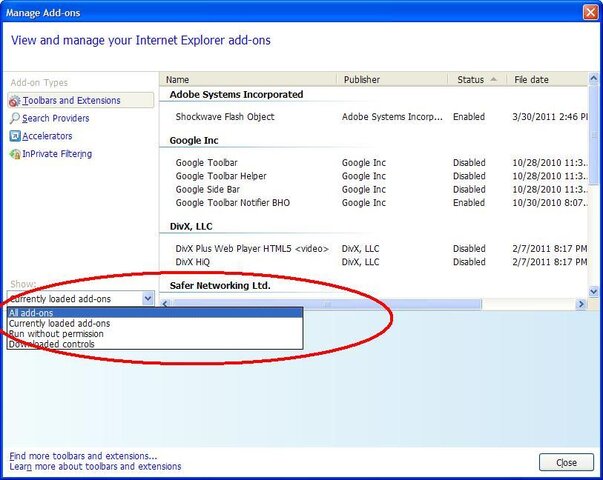Select the Shockwave Flash Object row
The image size is (603, 480).
tap(374, 117)
